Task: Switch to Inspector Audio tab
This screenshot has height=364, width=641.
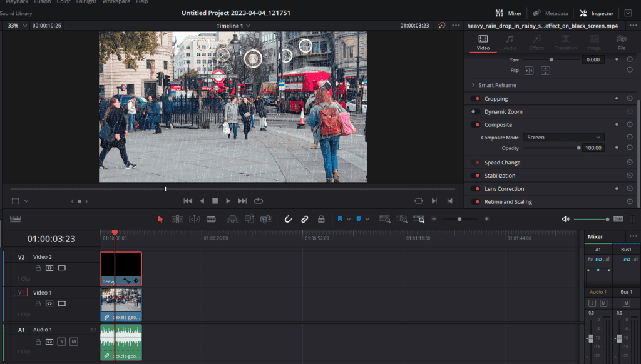Action: (510, 43)
